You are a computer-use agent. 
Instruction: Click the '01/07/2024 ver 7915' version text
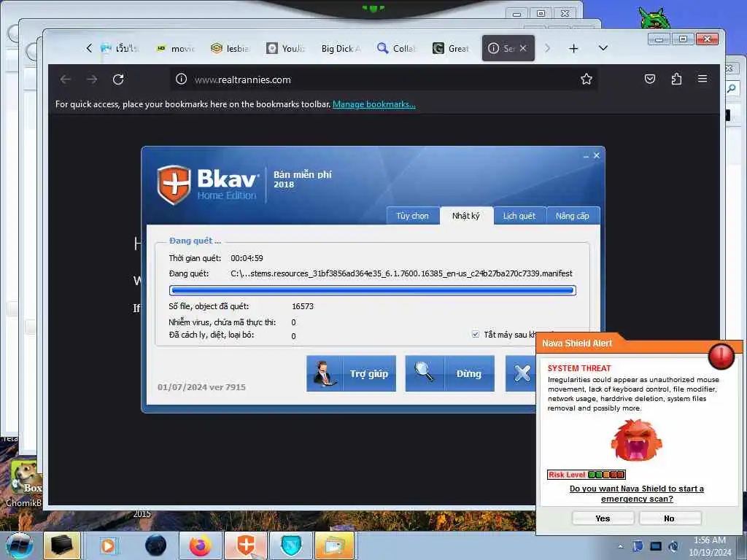point(201,387)
